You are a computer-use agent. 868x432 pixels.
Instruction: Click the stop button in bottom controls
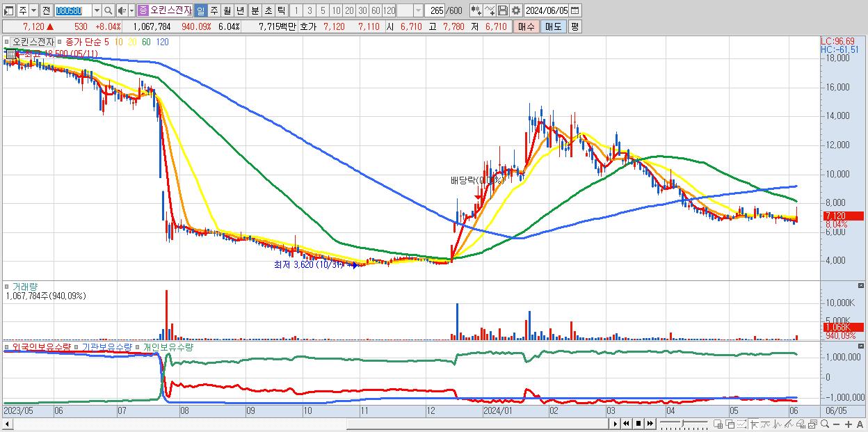click(638, 424)
